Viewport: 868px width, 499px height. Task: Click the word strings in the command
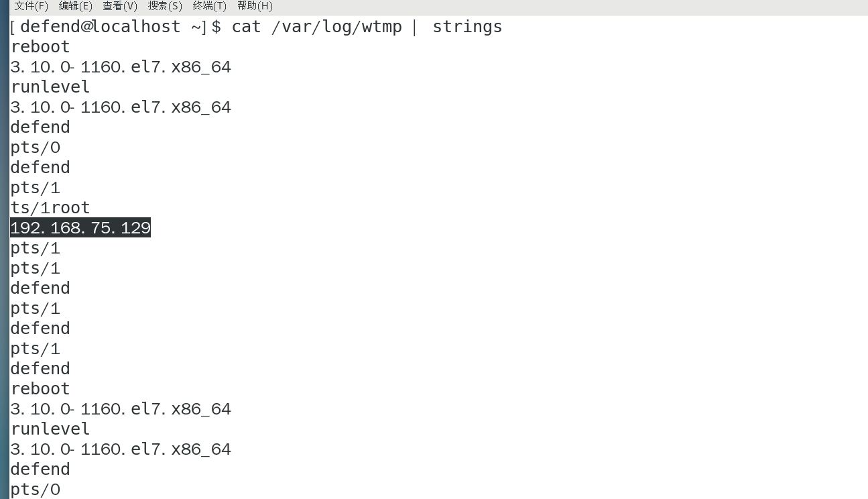coord(467,27)
